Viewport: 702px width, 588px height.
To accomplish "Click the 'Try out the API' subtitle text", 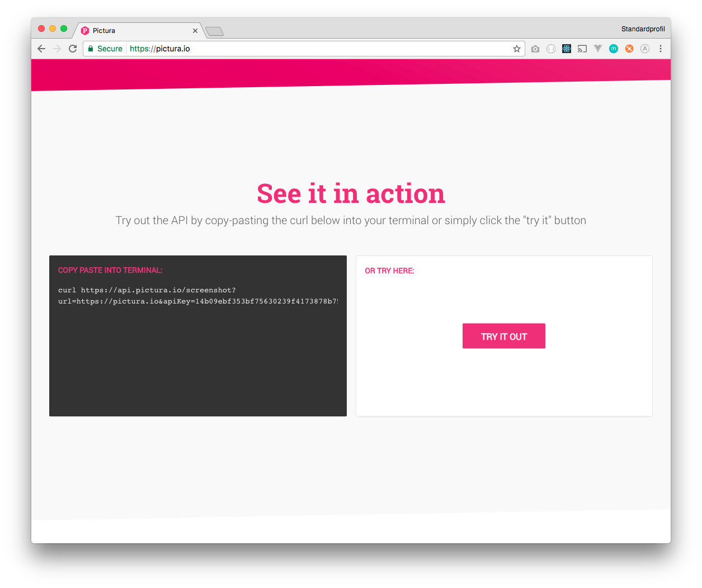I will (x=351, y=220).
